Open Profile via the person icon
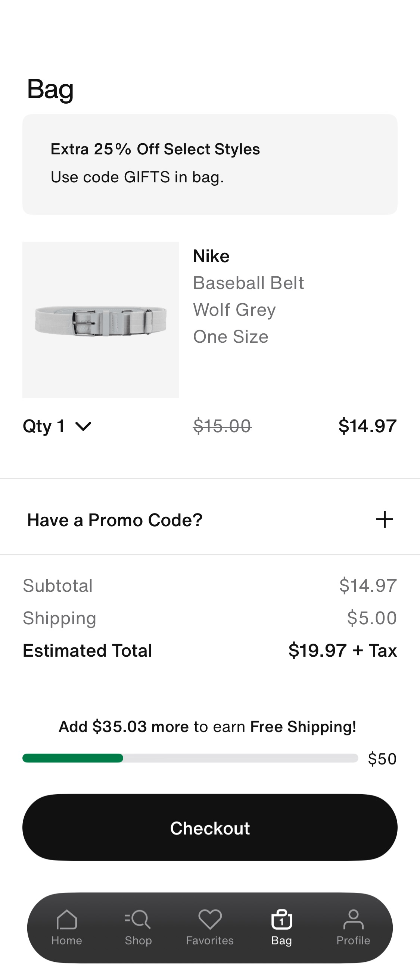 tap(353, 919)
